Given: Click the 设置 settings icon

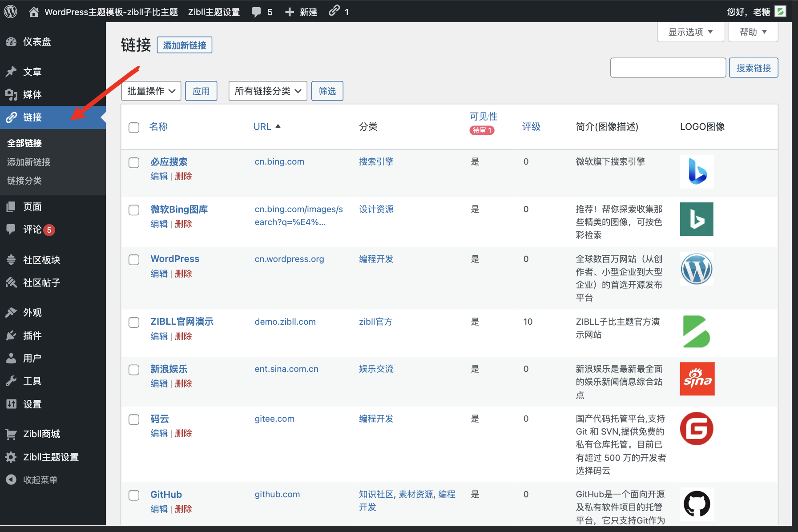Looking at the screenshot, I should click(11, 404).
